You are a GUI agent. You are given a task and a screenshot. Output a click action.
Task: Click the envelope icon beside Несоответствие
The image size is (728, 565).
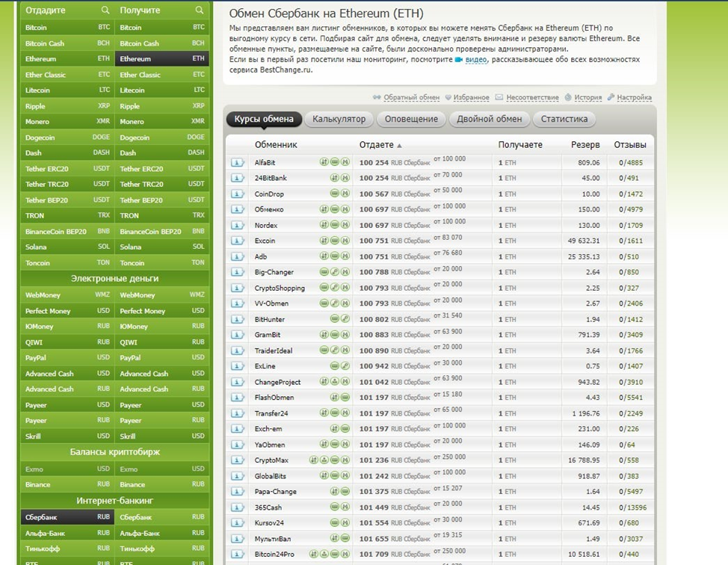point(499,97)
